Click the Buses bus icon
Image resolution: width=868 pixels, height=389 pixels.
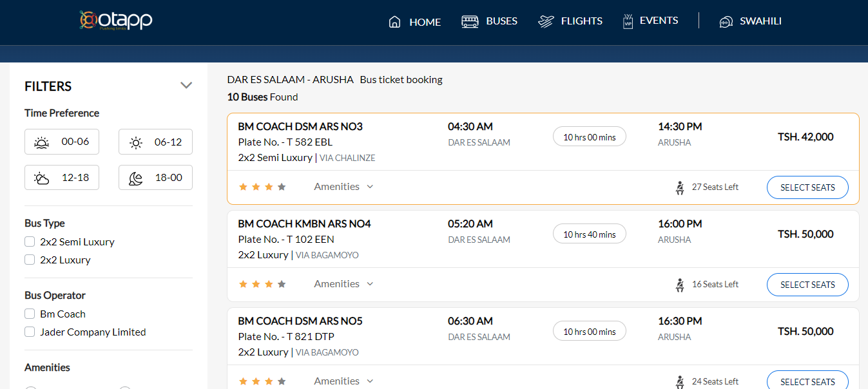470,22
